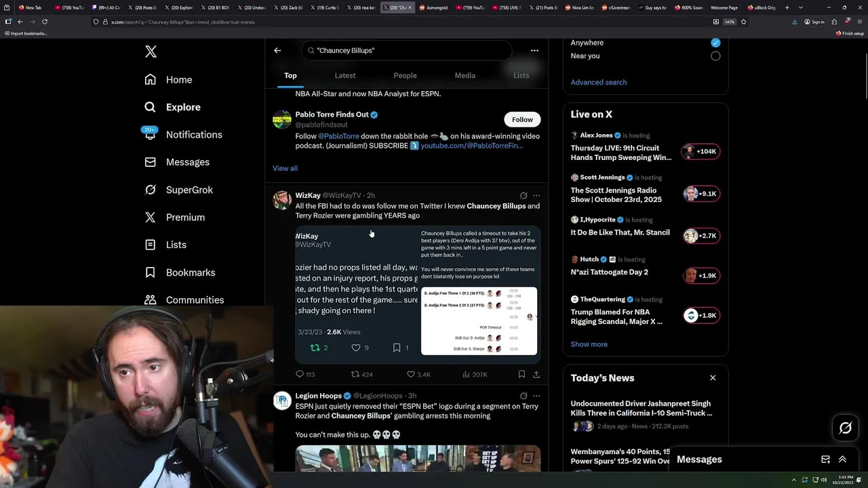Reply to WizKay post with 113 replies

coord(305,374)
